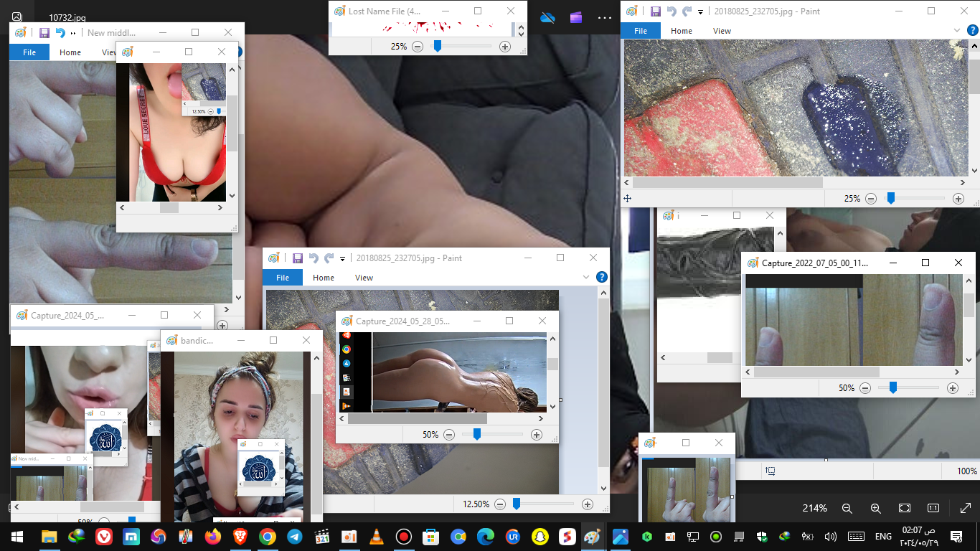Open VLC media player from the taskbar
The width and height of the screenshot is (980, 551).
[377, 537]
